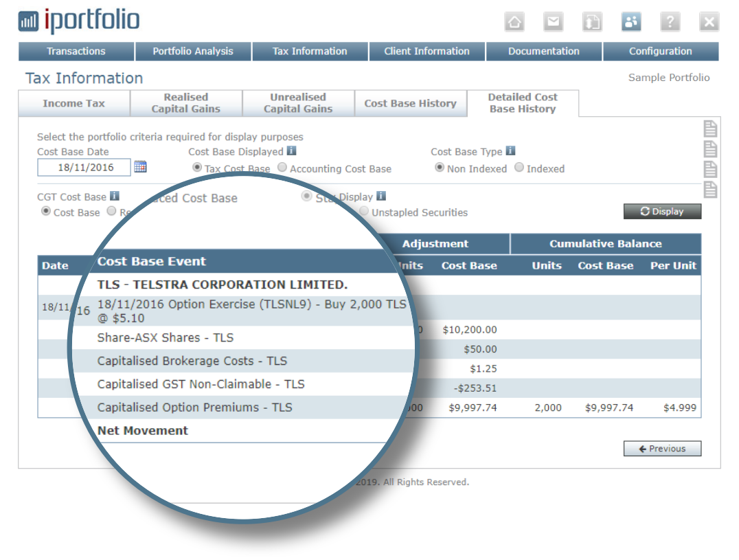The width and height of the screenshot is (739, 560).
Task: Open the Client Information menu
Action: [x=427, y=52]
